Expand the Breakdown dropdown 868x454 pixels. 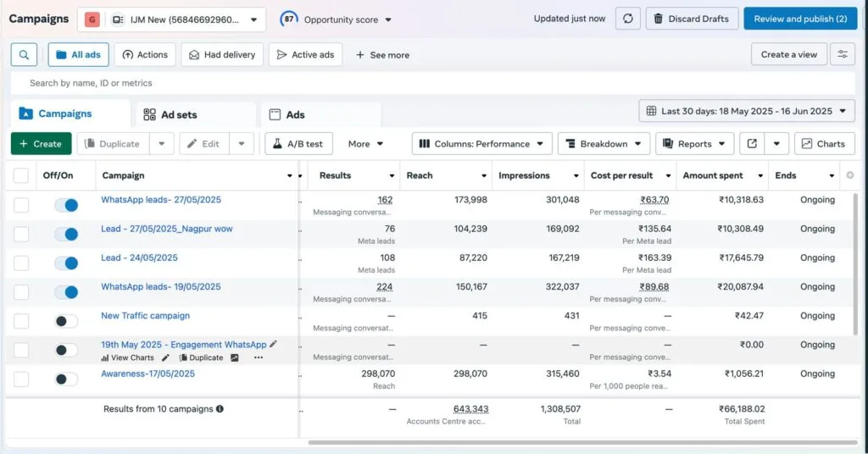coord(604,144)
